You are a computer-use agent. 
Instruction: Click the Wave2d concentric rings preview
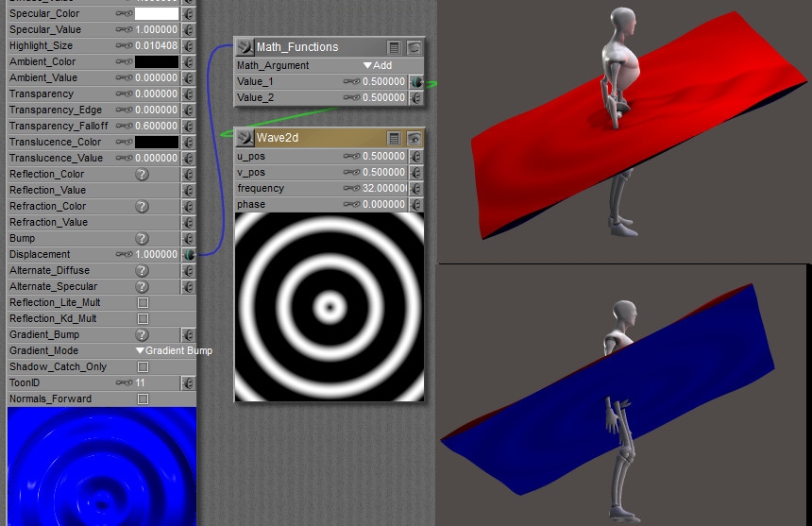[x=330, y=307]
